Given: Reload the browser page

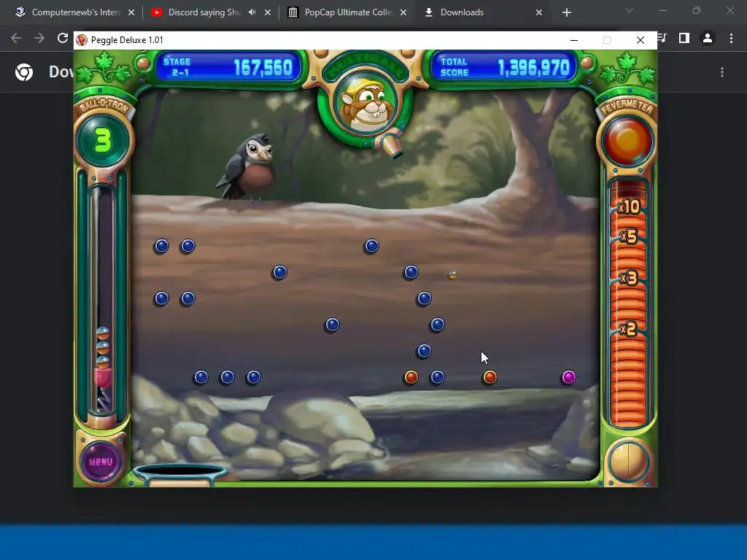Looking at the screenshot, I should click(x=63, y=38).
